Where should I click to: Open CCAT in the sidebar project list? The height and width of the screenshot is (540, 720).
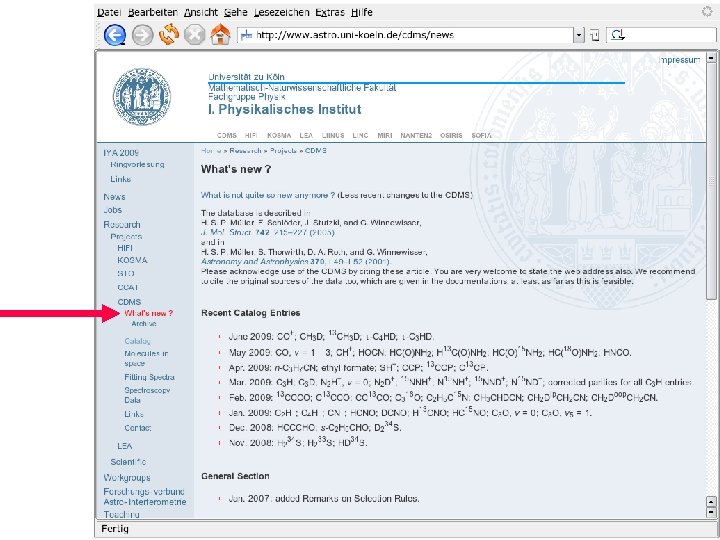coord(128,287)
